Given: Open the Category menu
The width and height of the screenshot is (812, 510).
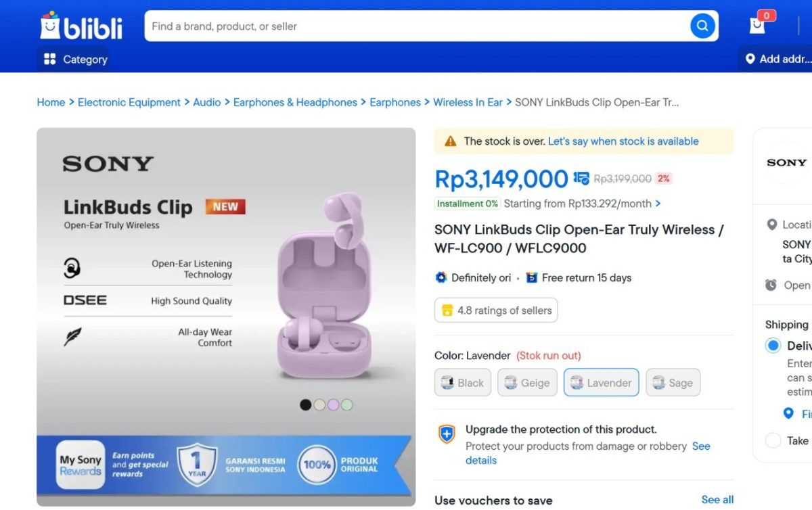Looking at the screenshot, I should (73, 60).
